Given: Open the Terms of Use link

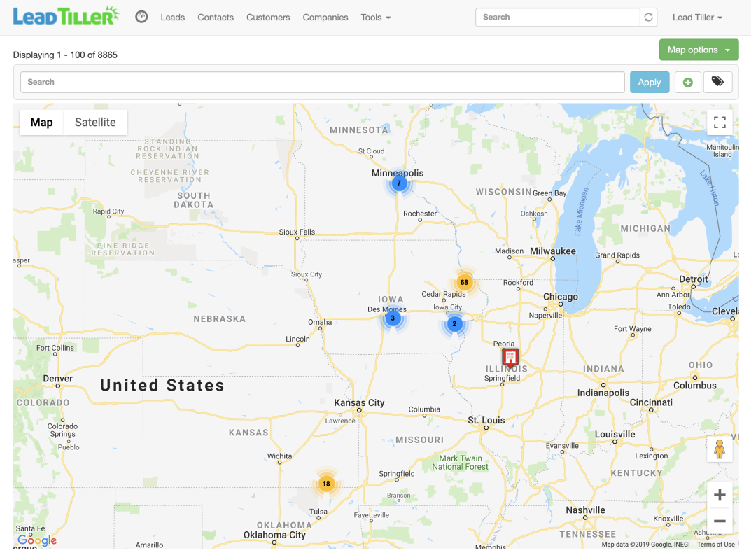Looking at the screenshot, I should tap(715, 545).
